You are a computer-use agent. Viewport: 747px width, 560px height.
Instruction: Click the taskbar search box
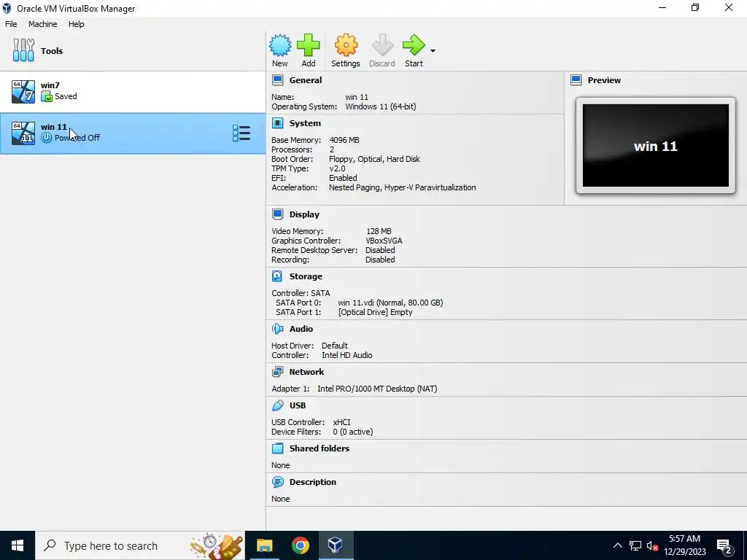click(140, 545)
